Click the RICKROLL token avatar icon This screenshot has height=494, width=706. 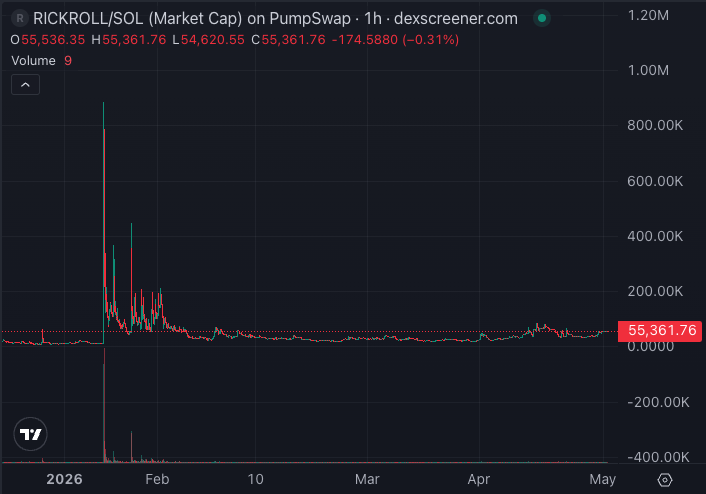[x=20, y=18]
